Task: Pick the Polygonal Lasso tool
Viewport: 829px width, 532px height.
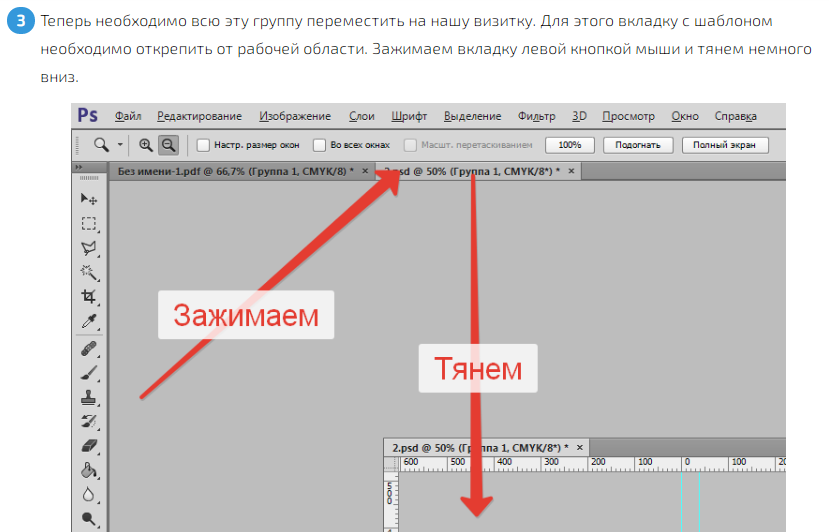Action: point(89,248)
